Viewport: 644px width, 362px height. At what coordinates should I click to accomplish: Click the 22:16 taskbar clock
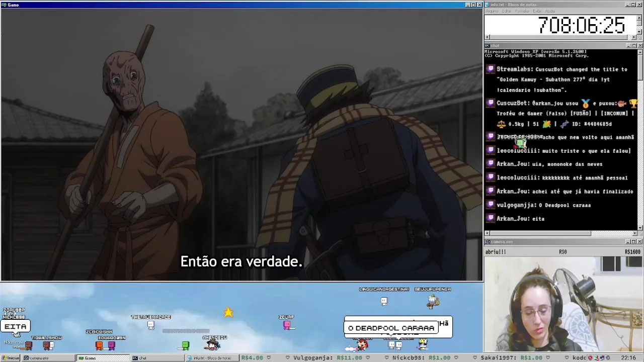(628, 358)
